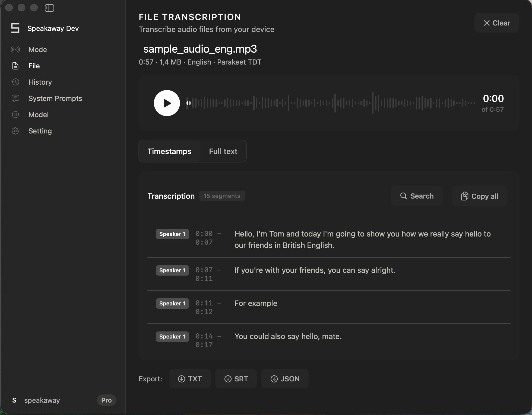The height and width of the screenshot is (415, 532).
Task: Export transcription as TXT
Action: [x=190, y=379]
